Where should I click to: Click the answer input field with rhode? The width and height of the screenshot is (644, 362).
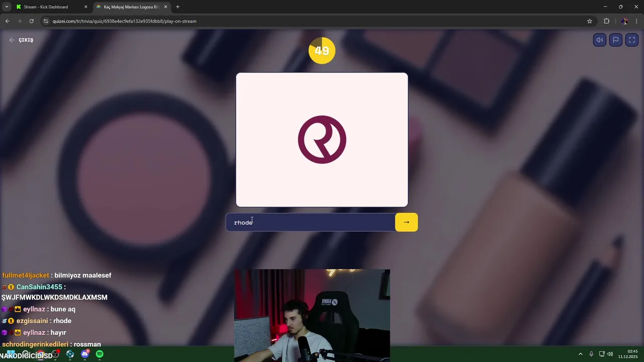pos(310,222)
